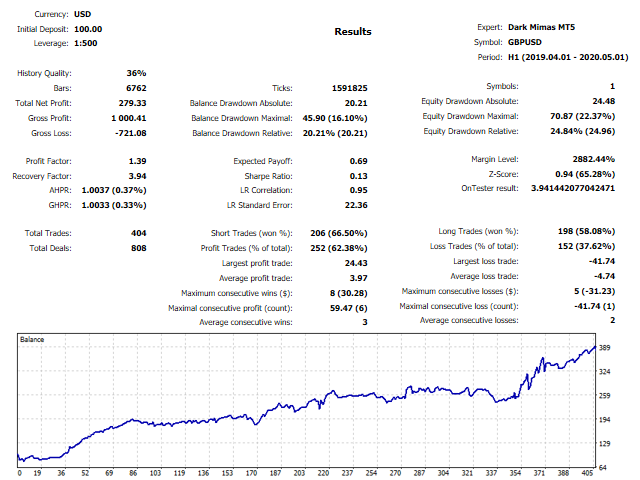Click the Balance label in the chart
Screen dimensions: 640x480
tap(35, 341)
